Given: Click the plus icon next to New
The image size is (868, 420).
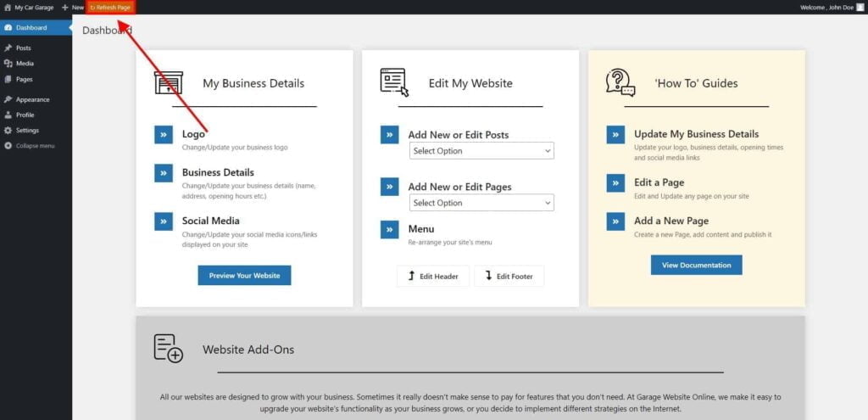Looking at the screenshot, I should [64, 8].
